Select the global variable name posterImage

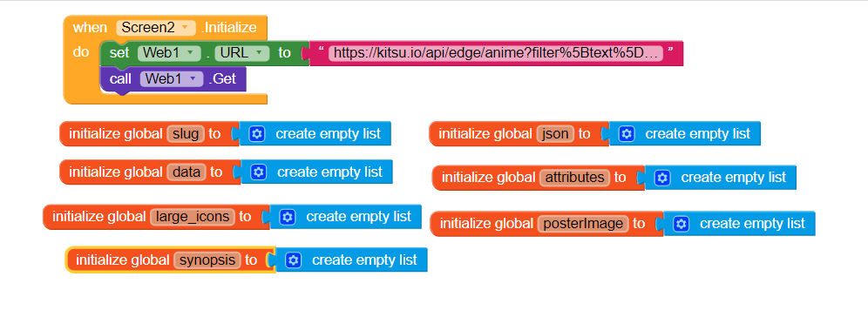(x=584, y=224)
